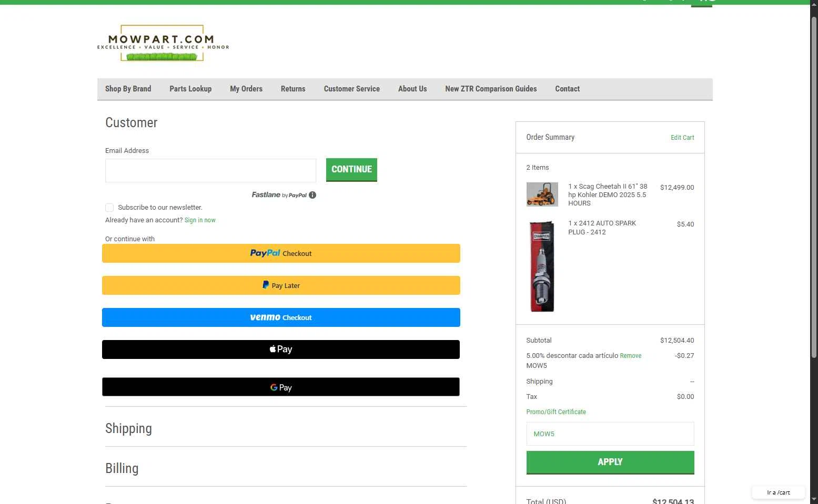Click the $5.40 spark plug price
This screenshot has height=504, width=818.
click(685, 224)
